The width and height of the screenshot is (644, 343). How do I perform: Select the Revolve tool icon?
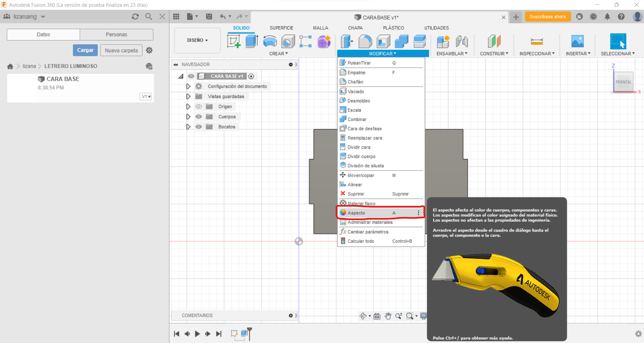click(x=270, y=41)
